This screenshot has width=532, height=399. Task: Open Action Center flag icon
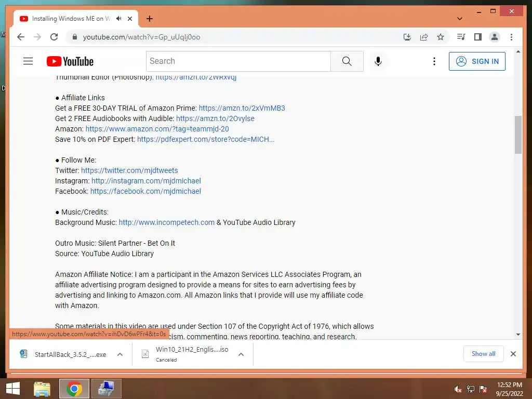click(x=483, y=389)
